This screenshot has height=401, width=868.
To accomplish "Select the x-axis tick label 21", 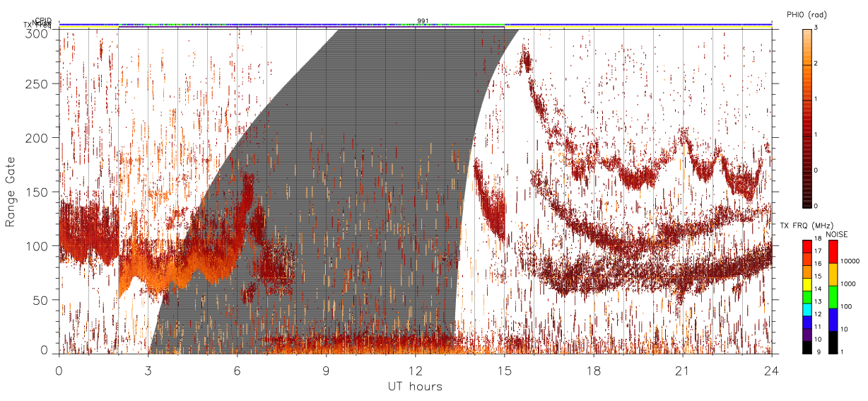I will tap(683, 370).
